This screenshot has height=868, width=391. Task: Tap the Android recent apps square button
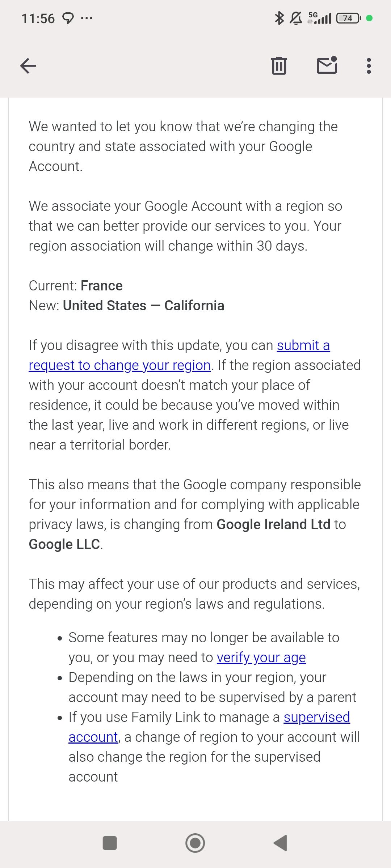click(x=110, y=843)
